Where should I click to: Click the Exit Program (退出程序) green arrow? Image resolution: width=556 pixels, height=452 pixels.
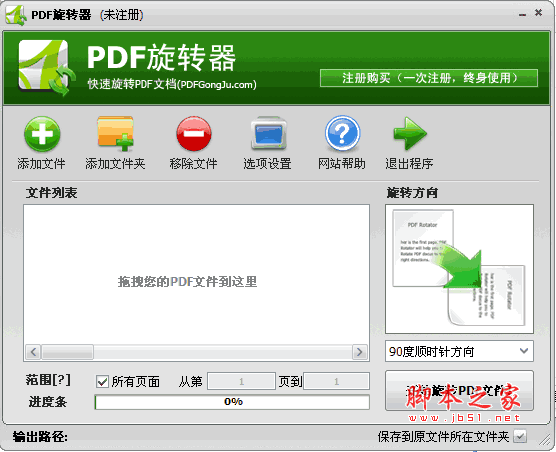[x=410, y=134]
